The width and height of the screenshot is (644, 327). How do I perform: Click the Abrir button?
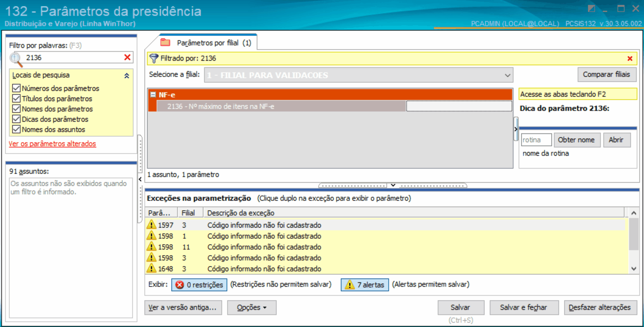click(x=617, y=140)
